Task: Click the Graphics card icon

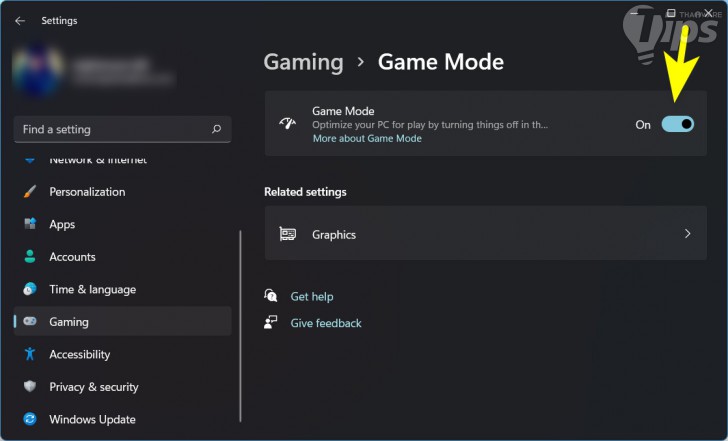Action: (287, 234)
